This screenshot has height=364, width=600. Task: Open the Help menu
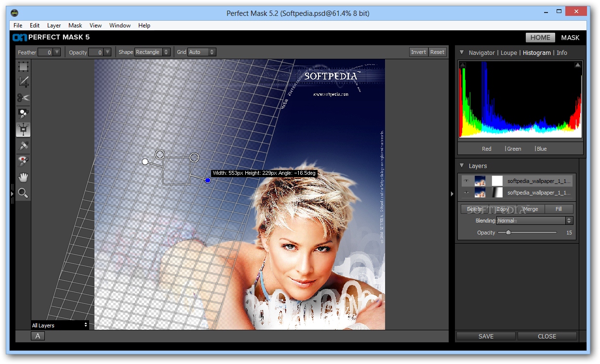[x=144, y=26]
